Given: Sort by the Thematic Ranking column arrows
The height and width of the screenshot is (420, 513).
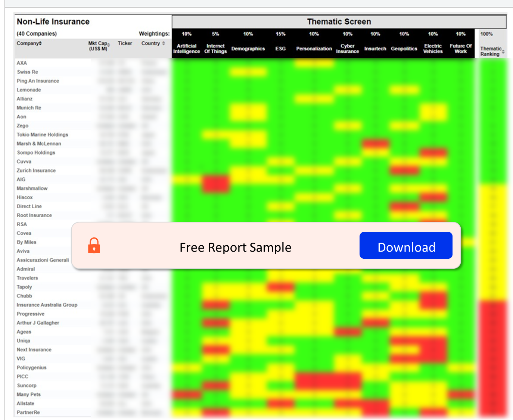Looking at the screenshot, I should point(503,52).
